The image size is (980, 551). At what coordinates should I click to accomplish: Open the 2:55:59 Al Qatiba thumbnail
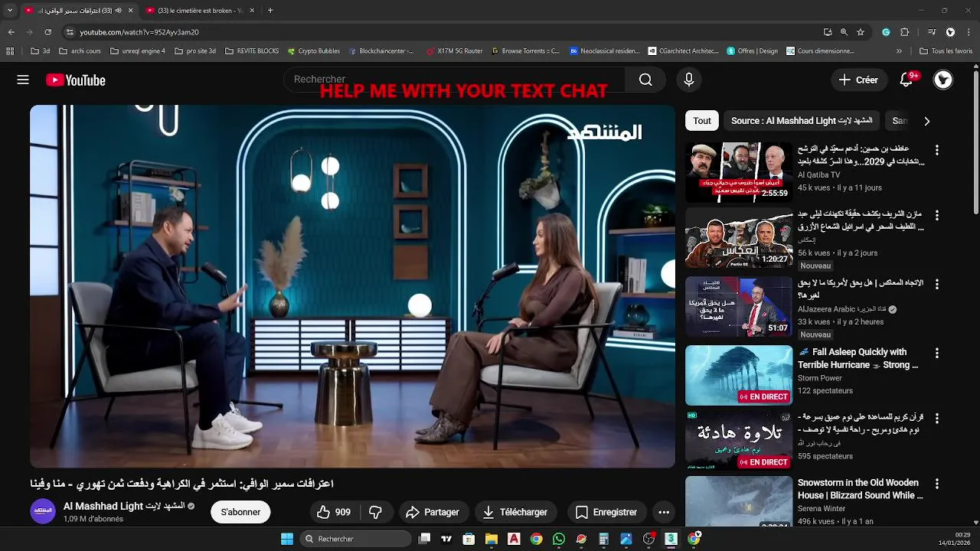[x=739, y=172]
